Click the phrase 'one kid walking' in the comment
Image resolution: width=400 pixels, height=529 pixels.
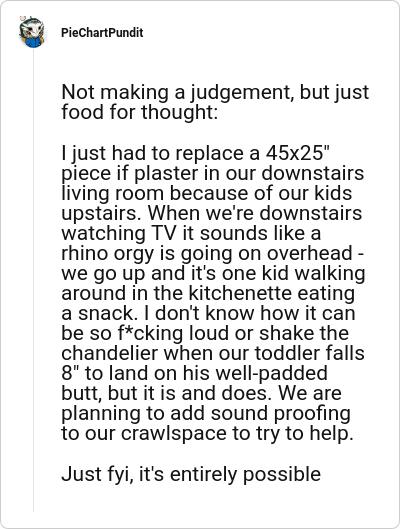(293, 273)
